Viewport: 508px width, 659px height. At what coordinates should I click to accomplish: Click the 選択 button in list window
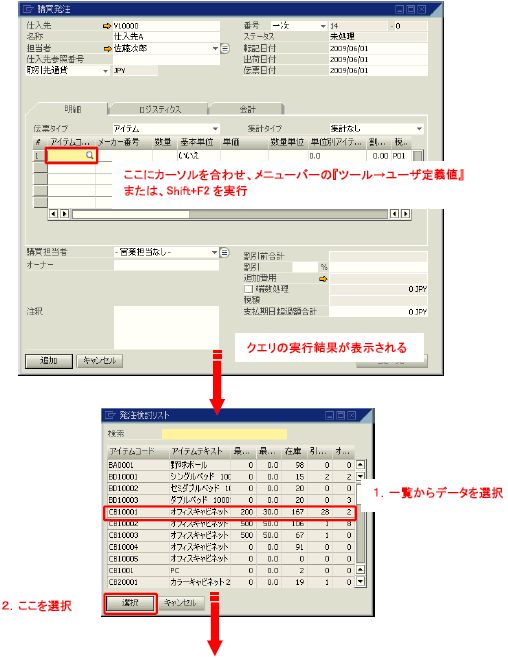tap(131, 603)
